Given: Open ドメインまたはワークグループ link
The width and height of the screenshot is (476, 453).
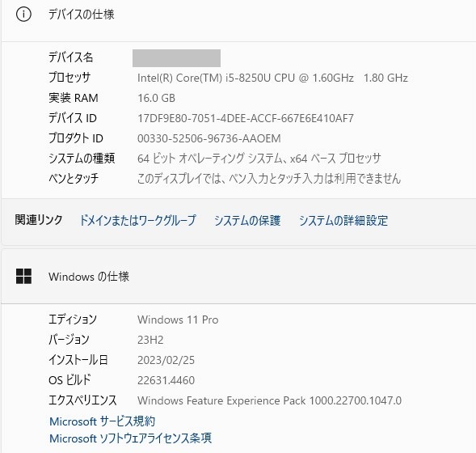Looking at the screenshot, I should [x=138, y=220].
